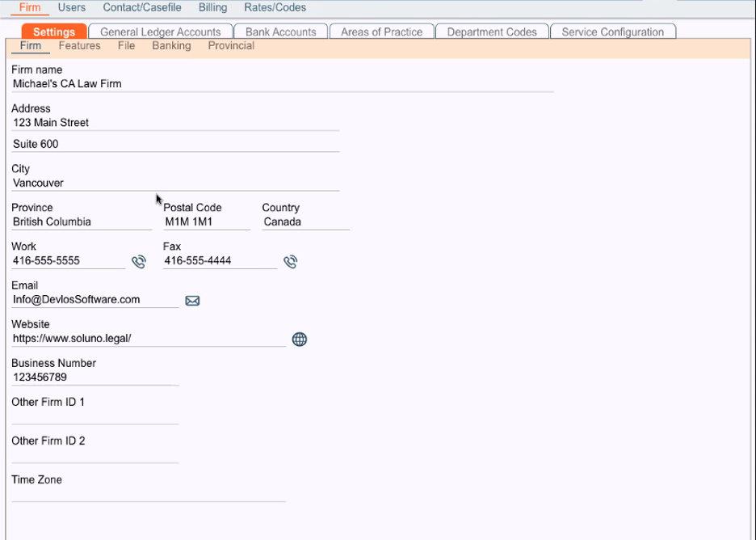The image size is (756, 540).
Task: Switch to Bank Accounts tab
Action: pyautogui.click(x=280, y=32)
